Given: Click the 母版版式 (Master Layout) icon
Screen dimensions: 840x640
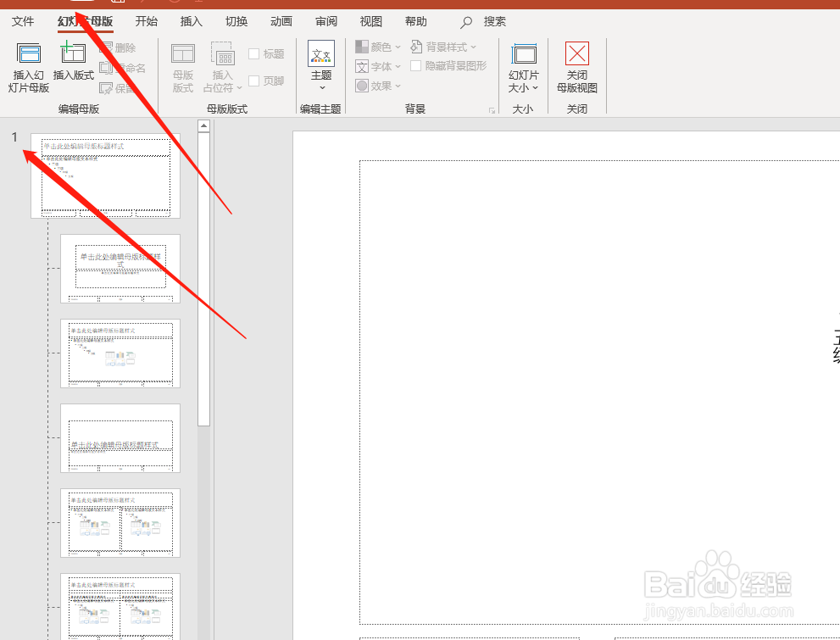Looking at the screenshot, I should pyautogui.click(x=182, y=68).
